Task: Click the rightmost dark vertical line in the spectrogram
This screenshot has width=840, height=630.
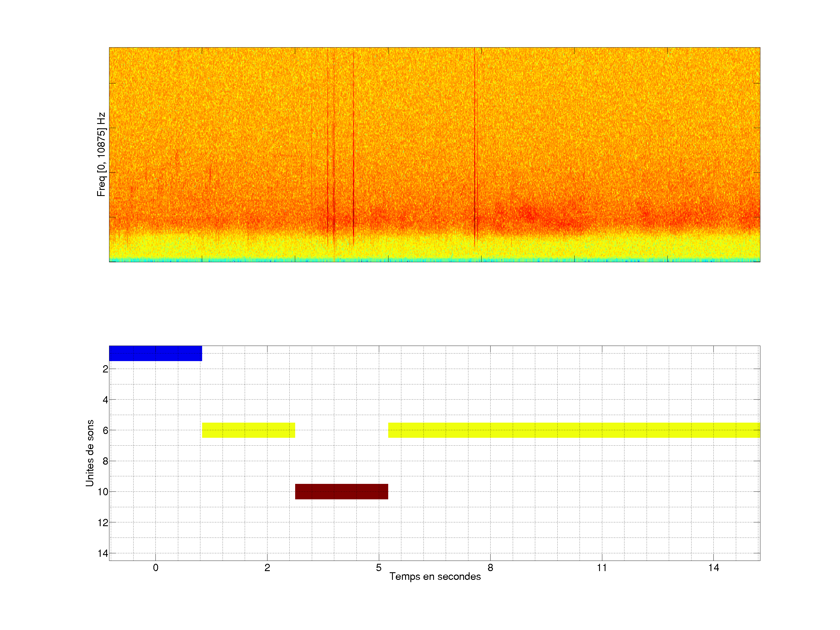Action: pos(474,152)
